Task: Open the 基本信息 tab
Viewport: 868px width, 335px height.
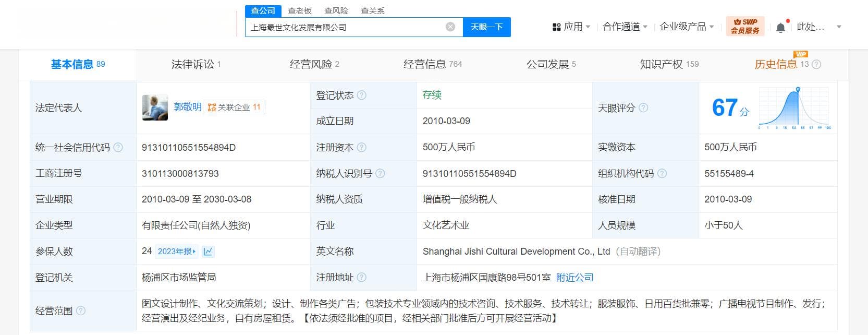Action: tap(78, 64)
